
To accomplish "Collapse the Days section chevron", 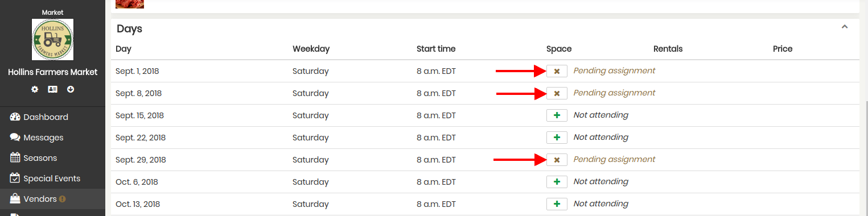I will pyautogui.click(x=845, y=27).
